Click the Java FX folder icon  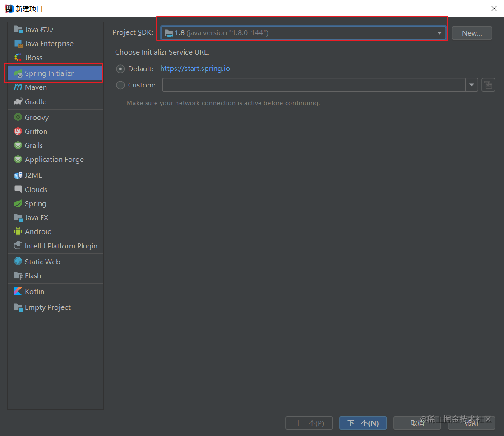click(x=18, y=217)
